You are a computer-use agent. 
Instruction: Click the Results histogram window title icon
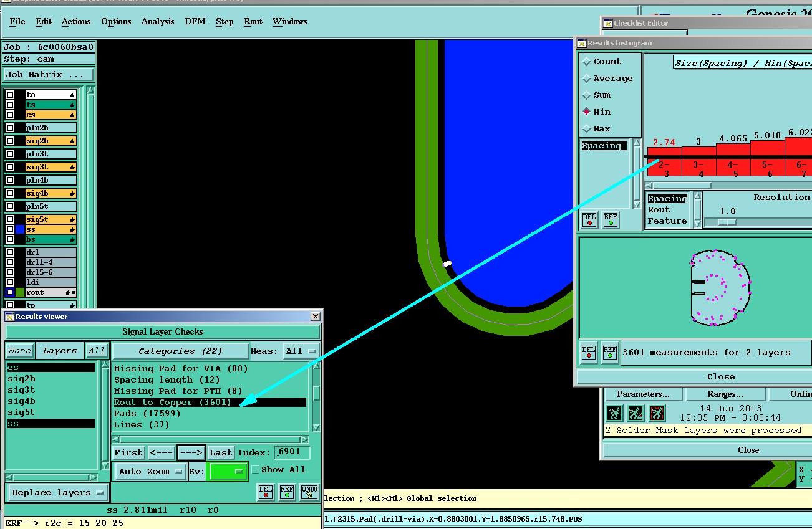[x=581, y=43]
